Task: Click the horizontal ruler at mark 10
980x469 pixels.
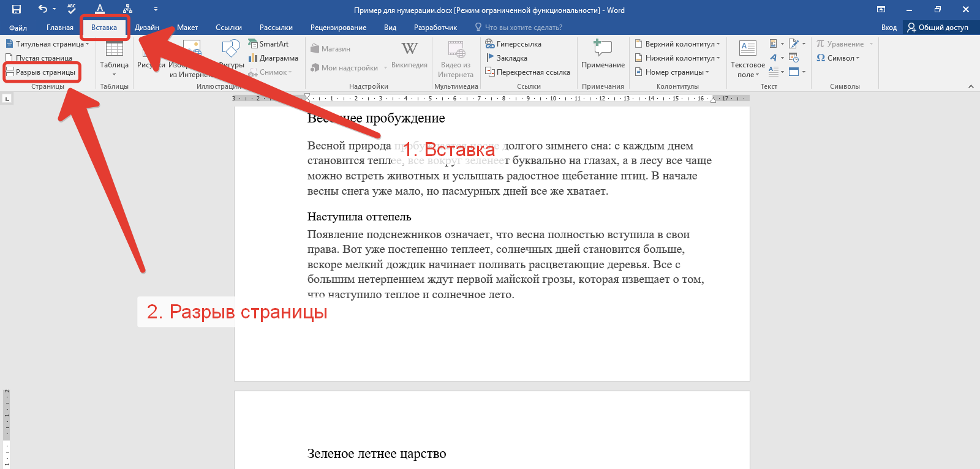Action: tap(553, 98)
